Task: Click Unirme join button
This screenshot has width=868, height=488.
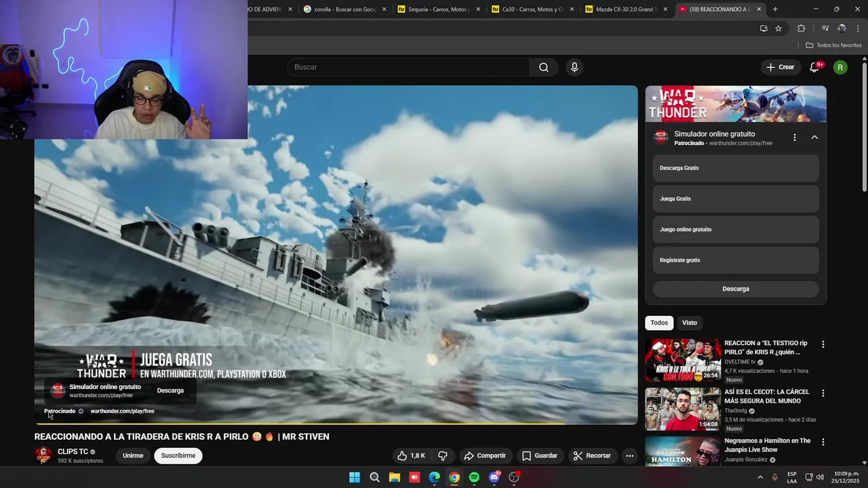Action: [133, 455]
